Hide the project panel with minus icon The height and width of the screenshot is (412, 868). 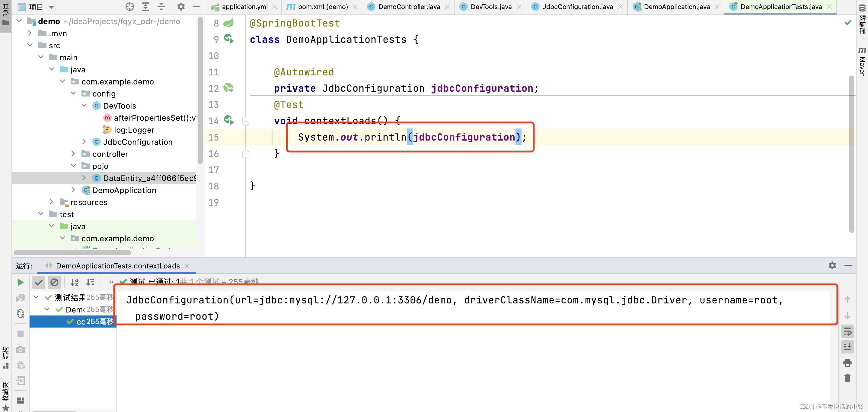[197, 7]
